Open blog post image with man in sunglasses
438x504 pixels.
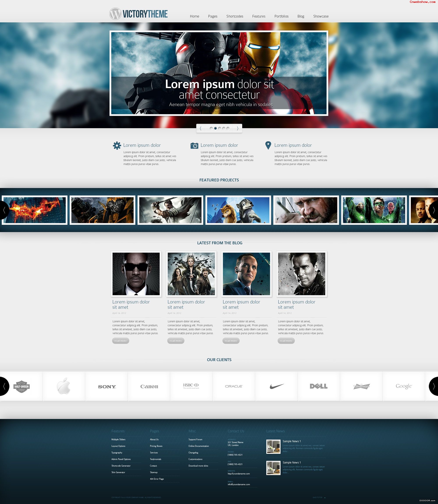136,274
